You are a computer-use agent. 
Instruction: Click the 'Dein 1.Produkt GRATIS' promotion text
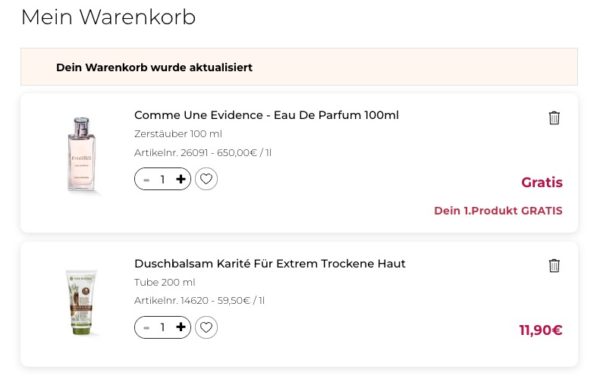tap(498, 211)
